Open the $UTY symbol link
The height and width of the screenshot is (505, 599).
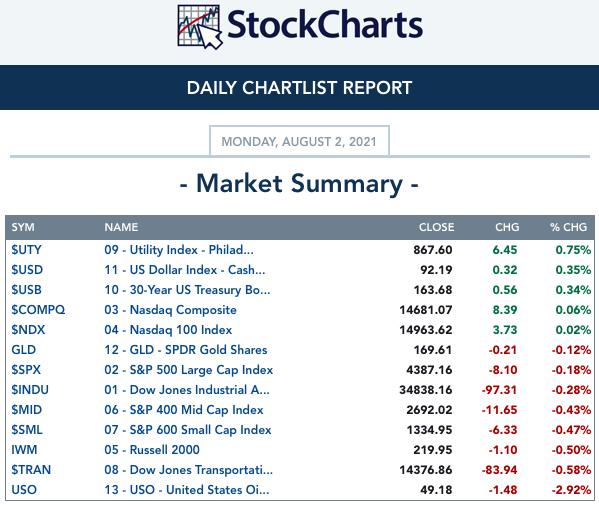pyautogui.click(x=26, y=250)
